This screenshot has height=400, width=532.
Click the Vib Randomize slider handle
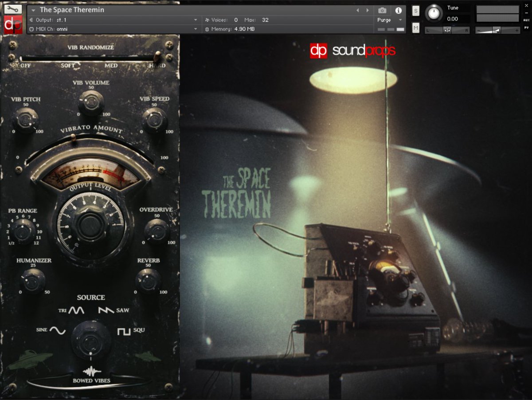pyautogui.click(x=157, y=57)
